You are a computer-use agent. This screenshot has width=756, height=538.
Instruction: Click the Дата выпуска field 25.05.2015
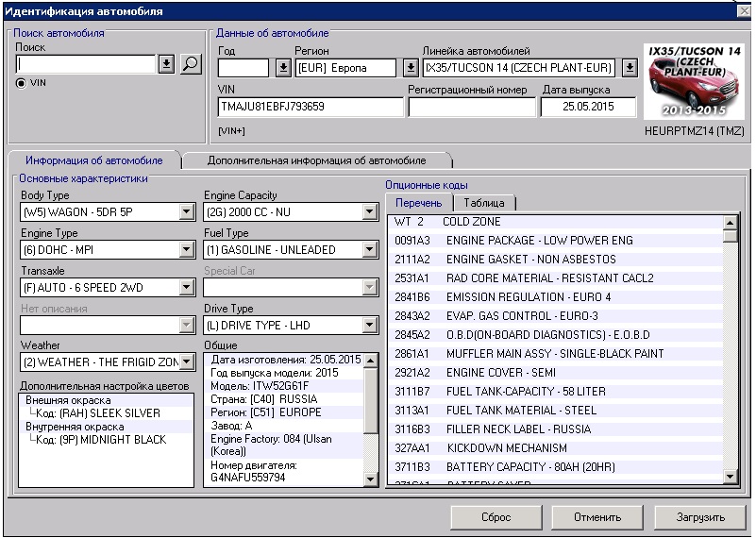pos(588,107)
